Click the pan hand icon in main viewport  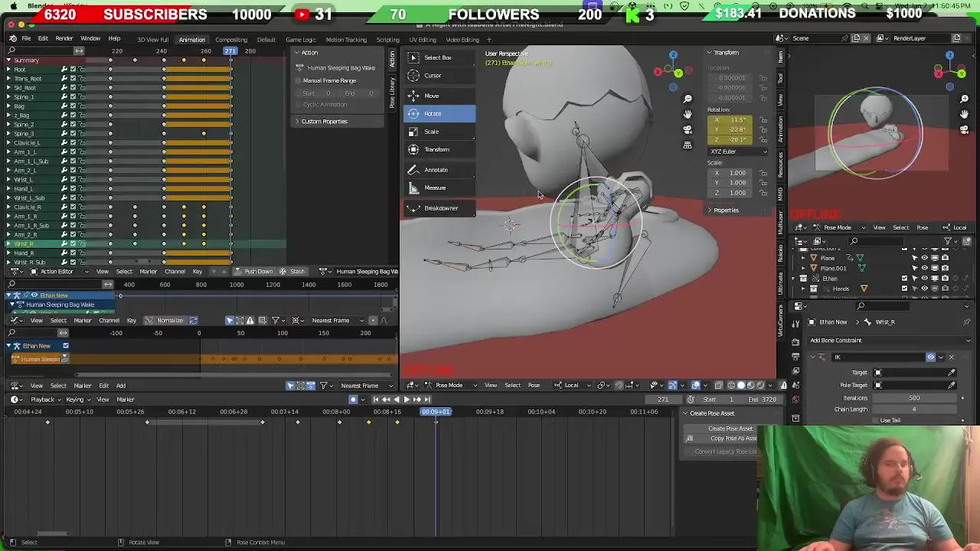pyautogui.click(x=688, y=114)
